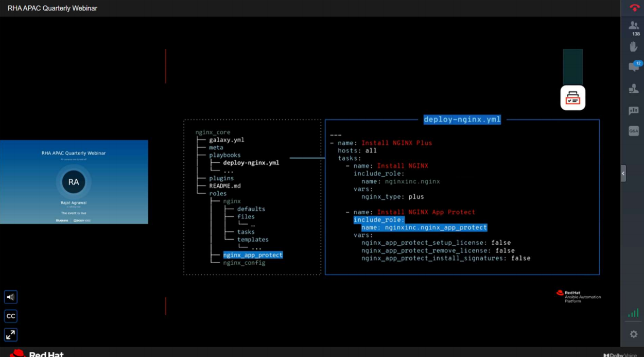This screenshot has height=357, width=644.
Task: Click the roles folder in the tree
Action: (x=218, y=194)
